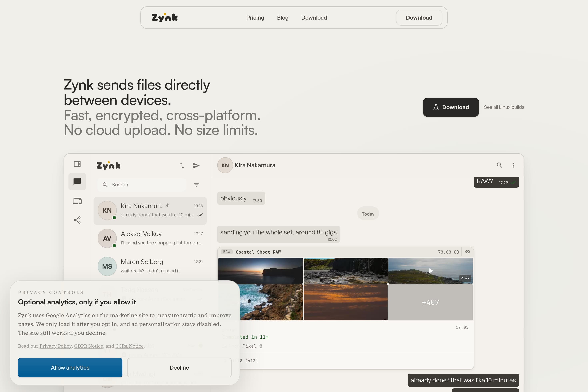Open Pricing in the top navigation
Image resolution: width=588 pixels, height=392 pixels.
255,18
